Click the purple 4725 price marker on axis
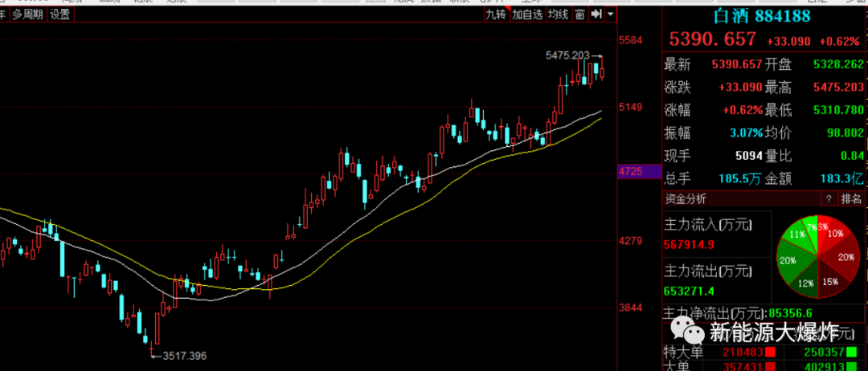The height and width of the screenshot is (371, 868). [629, 172]
